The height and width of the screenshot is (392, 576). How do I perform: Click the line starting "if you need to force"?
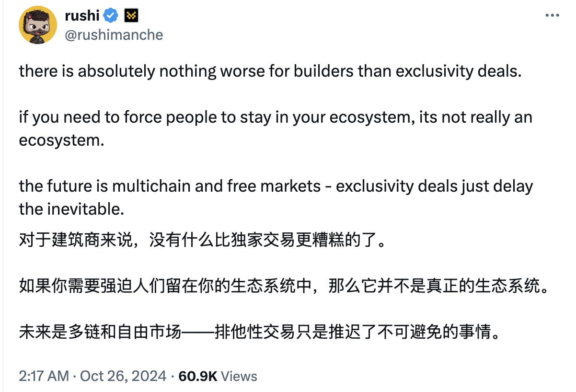coord(276,117)
